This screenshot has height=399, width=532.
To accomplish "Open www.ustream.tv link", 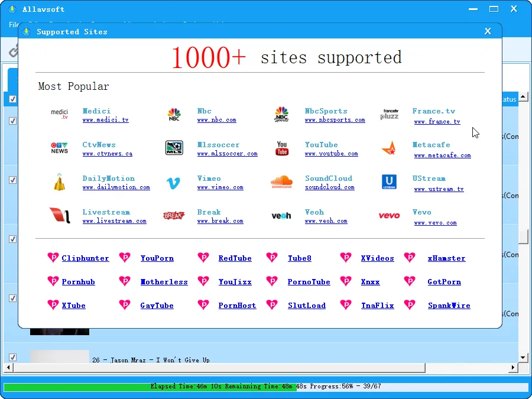I will (x=439, y=189).
